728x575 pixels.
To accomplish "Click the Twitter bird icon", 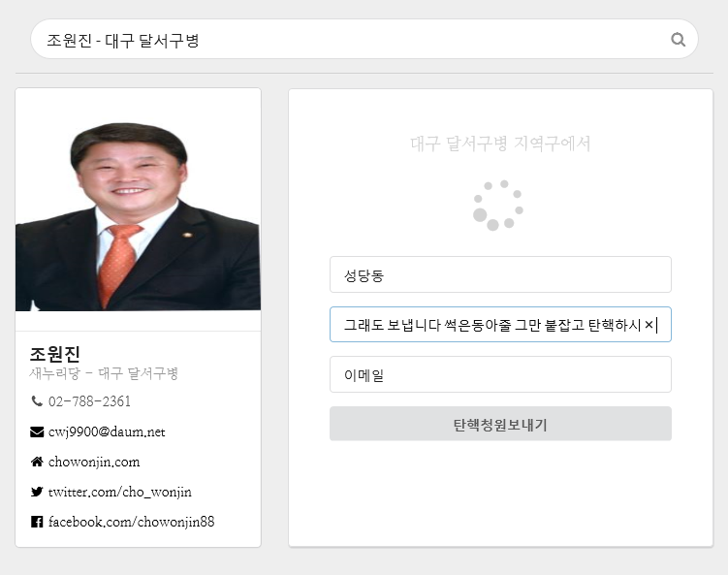I will [x=37, y=492].
